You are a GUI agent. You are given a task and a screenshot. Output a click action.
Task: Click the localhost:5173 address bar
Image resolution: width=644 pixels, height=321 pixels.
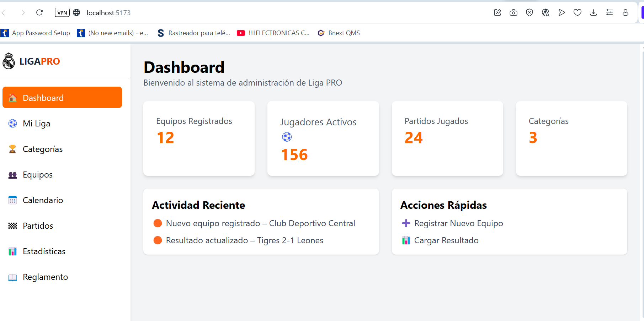[x=108, y=13]
